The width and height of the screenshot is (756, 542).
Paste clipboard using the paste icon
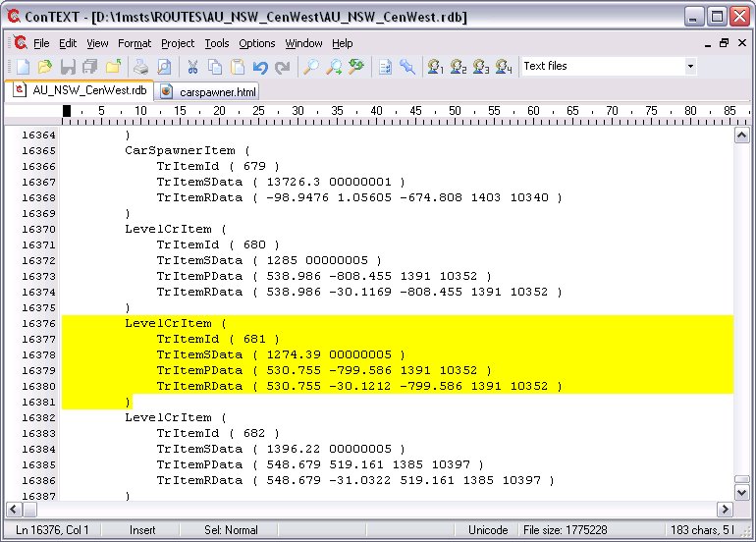click(238, 67)
